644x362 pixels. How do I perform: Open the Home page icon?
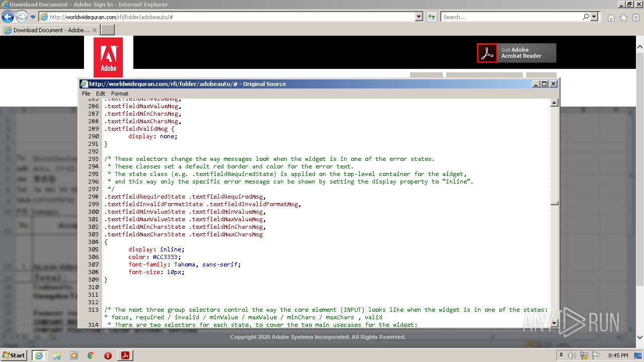coord(611,18)
